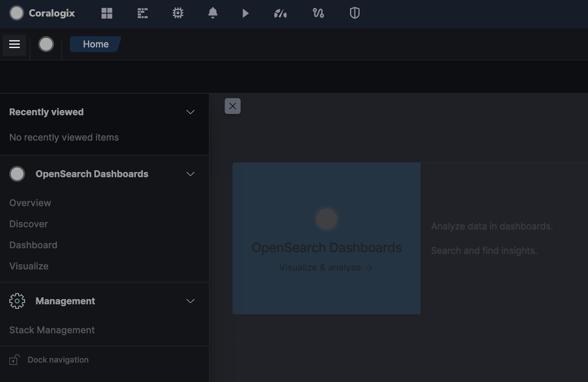
Task: Click the Management heading text
Action: 65,301
